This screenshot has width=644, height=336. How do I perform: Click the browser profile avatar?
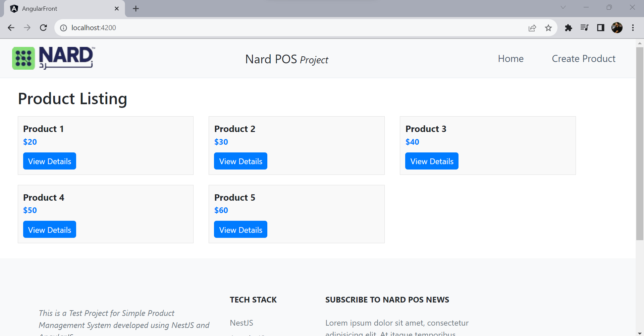tap(617, 28)
